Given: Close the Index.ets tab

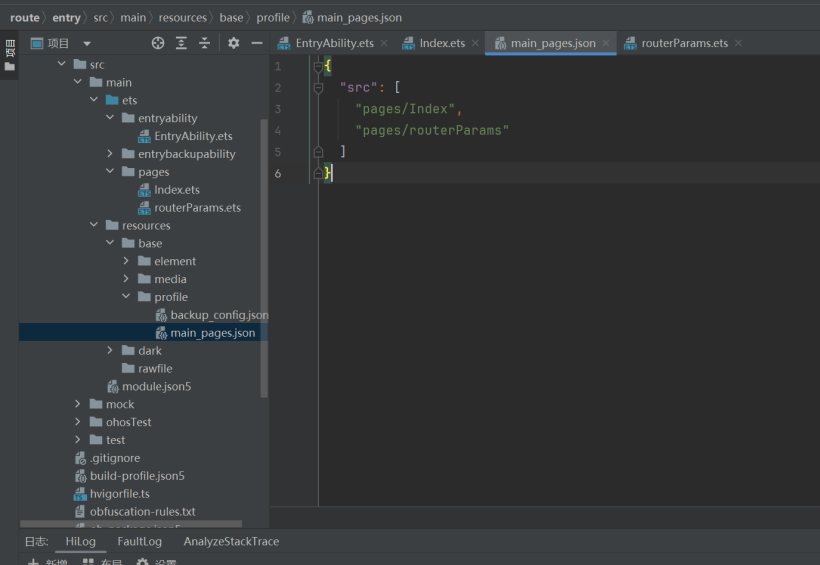Looking at the screenshot, I should point(475,43).
